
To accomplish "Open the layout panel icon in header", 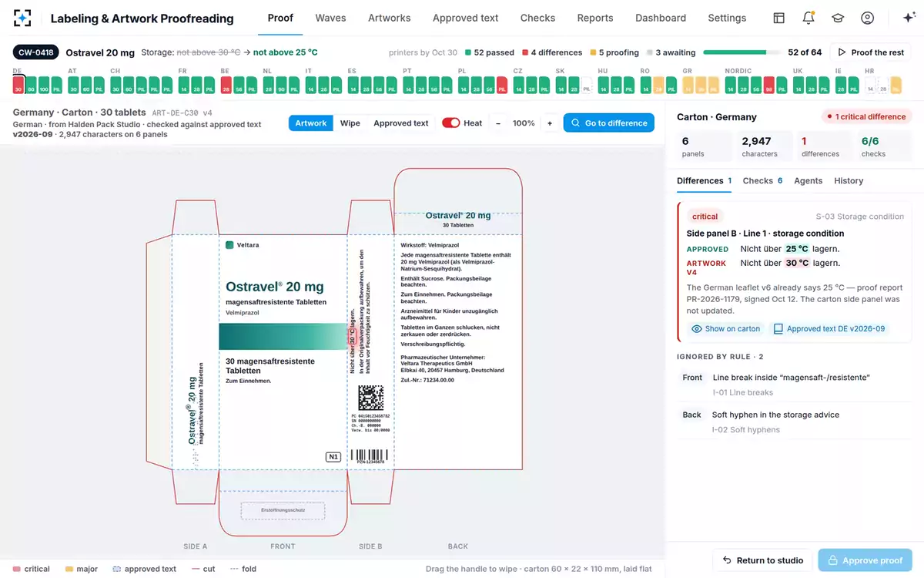I will point(779,18).
